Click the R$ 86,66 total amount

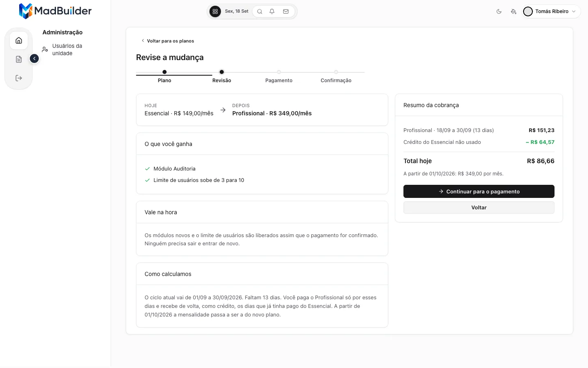click(x=541, y=161)
